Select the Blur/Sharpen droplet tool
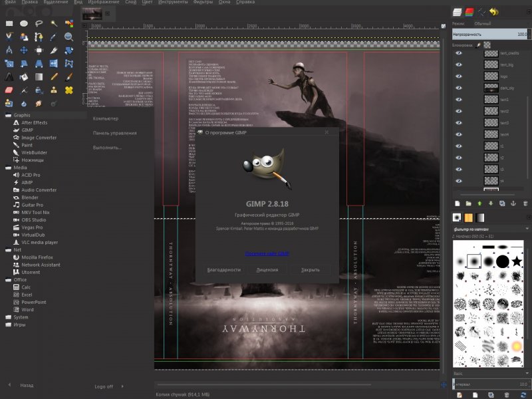This screenshot has width=532, height=399. (24, 104)
